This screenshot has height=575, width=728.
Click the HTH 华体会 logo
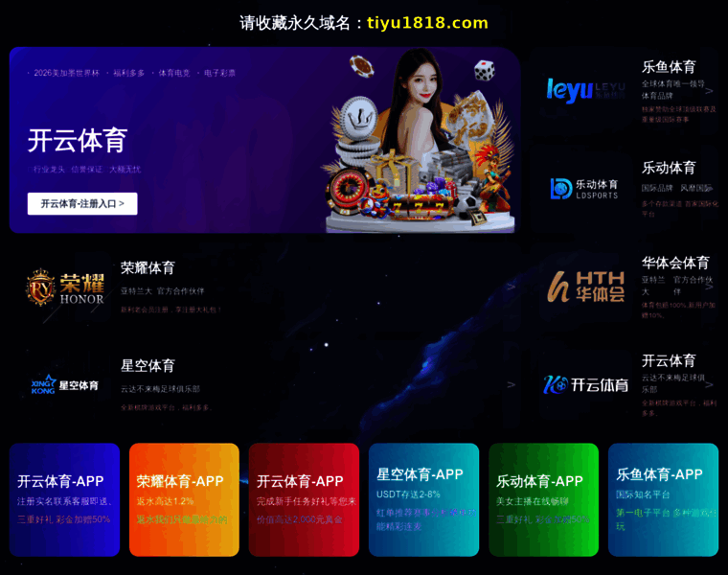coord(586,287)
